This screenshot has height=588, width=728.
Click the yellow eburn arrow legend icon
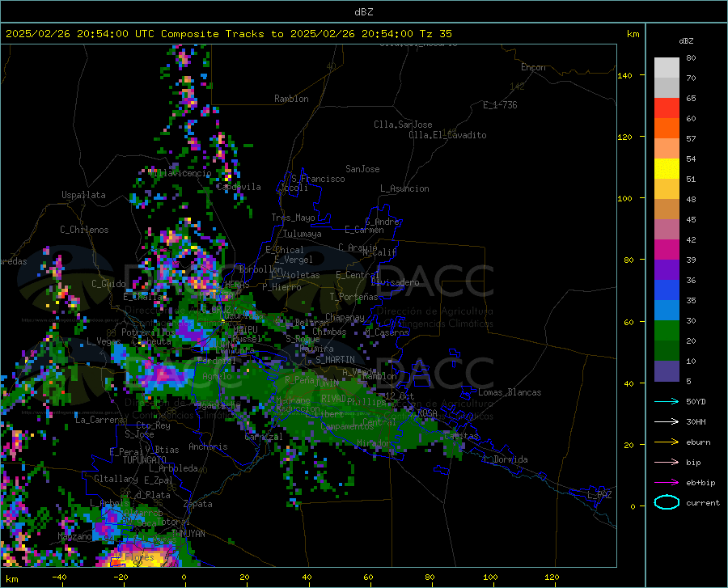[x=667, y=442]
